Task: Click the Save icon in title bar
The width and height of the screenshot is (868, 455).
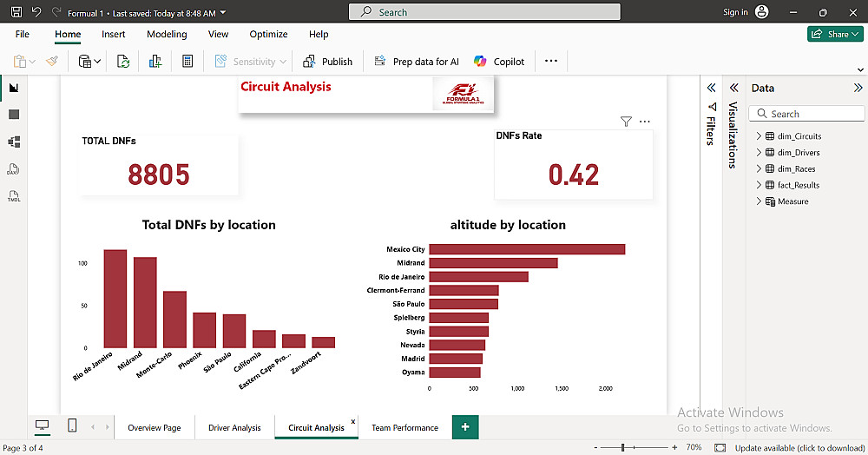Action: click(16, 12)
